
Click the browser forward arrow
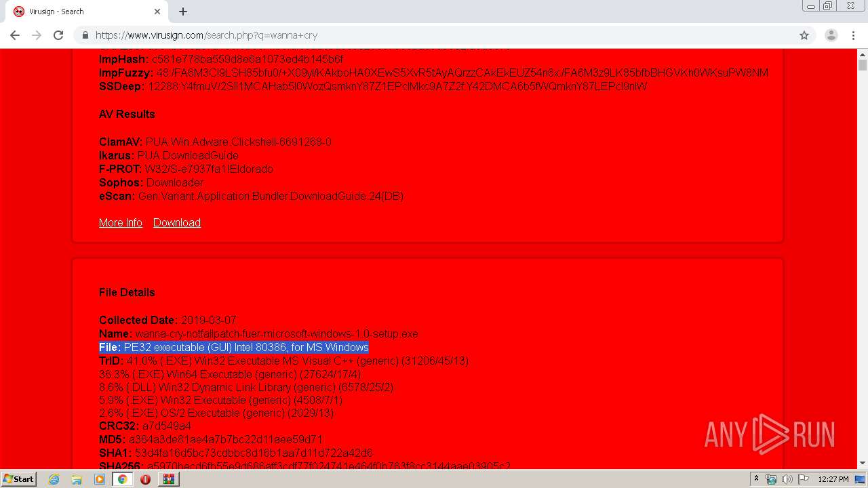[x=37, y=35]
